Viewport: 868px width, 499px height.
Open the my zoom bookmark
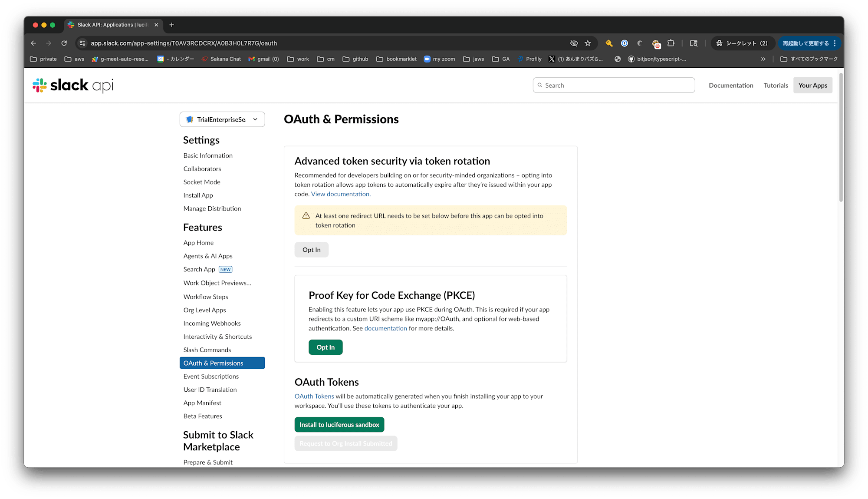pos(440,59)
